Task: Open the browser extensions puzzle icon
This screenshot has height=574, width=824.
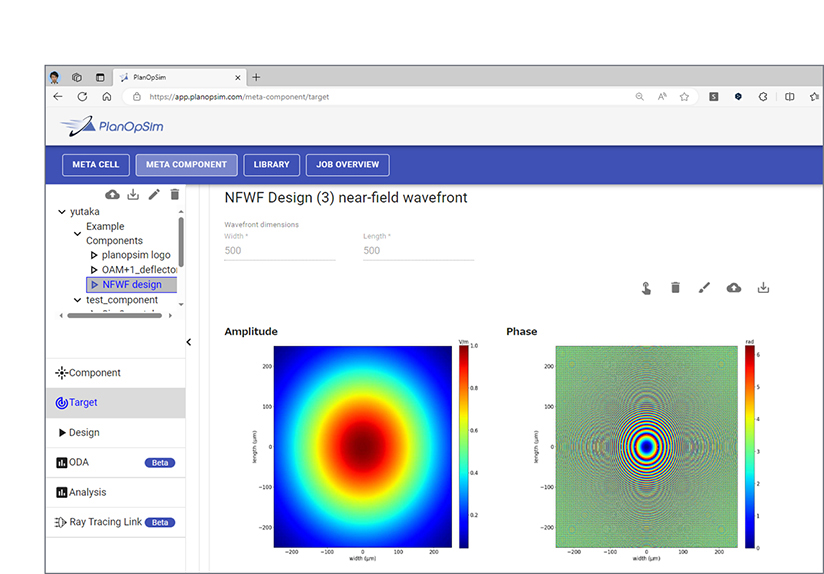Action: coord(763,97)
